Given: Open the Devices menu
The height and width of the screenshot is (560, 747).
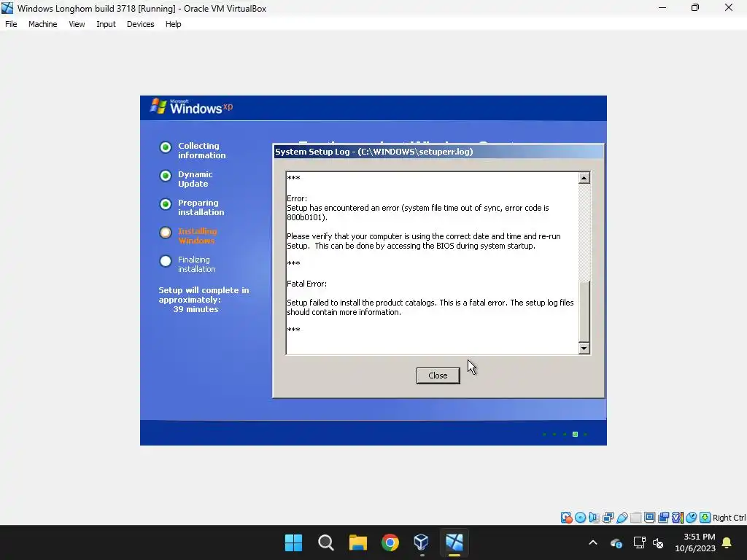Looking at the screenshot, I should pos(141,24).
